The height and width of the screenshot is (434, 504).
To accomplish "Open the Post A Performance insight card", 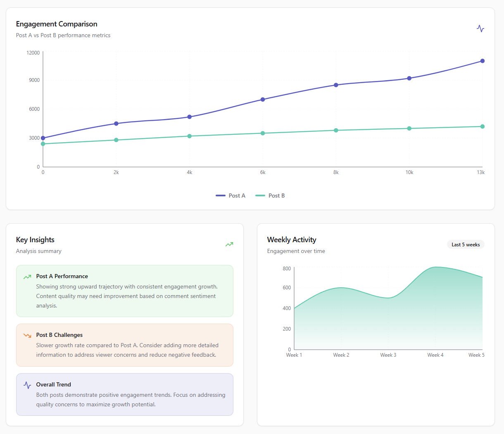I will coord(124,291).
